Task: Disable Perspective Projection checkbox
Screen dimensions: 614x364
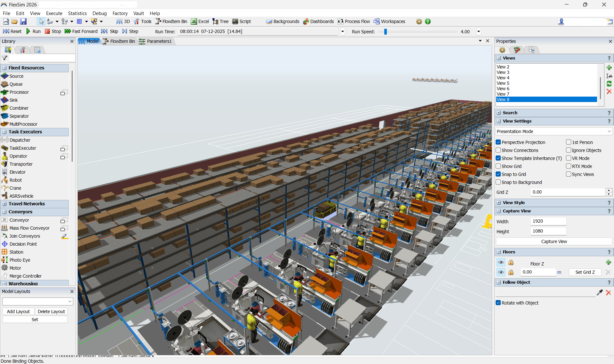Action: pos(498,142)
